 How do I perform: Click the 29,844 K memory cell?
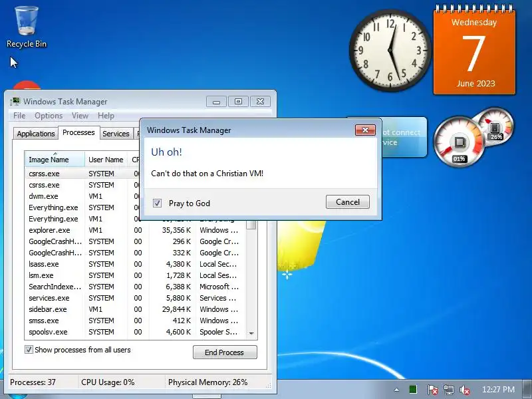[x=176, y=309]
